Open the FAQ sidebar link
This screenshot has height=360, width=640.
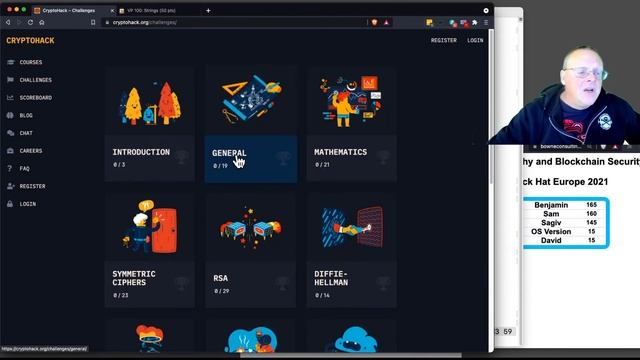(24, 169)
